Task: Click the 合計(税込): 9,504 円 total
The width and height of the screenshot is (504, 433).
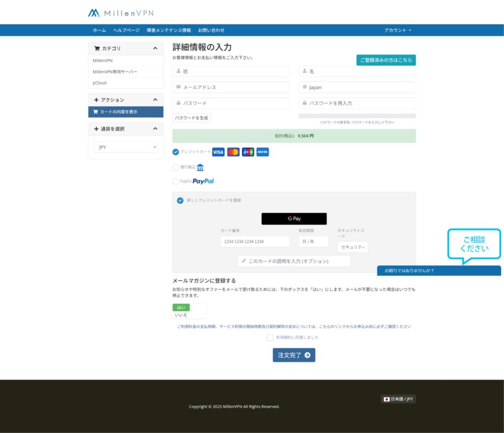Action: 294,136
